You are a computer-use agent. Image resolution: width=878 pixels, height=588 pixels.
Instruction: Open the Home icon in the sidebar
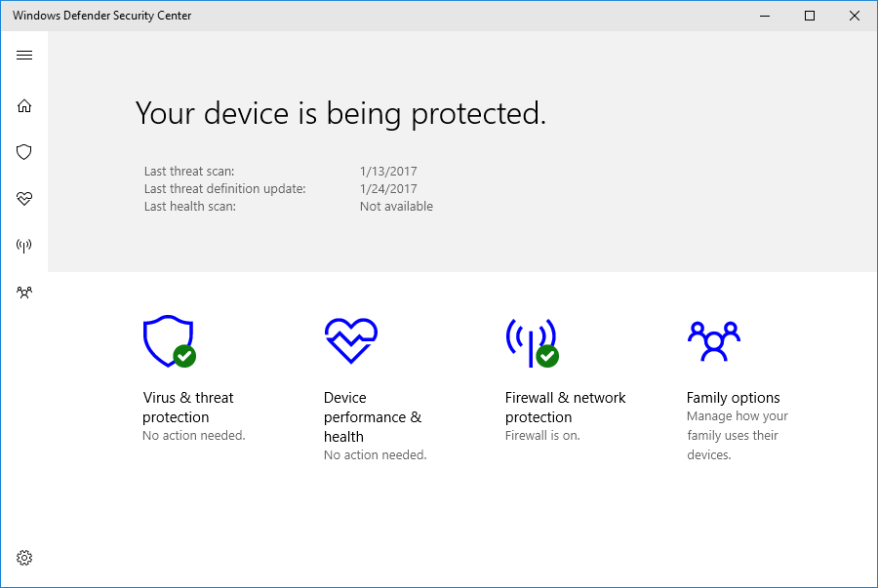coord(24,105)
